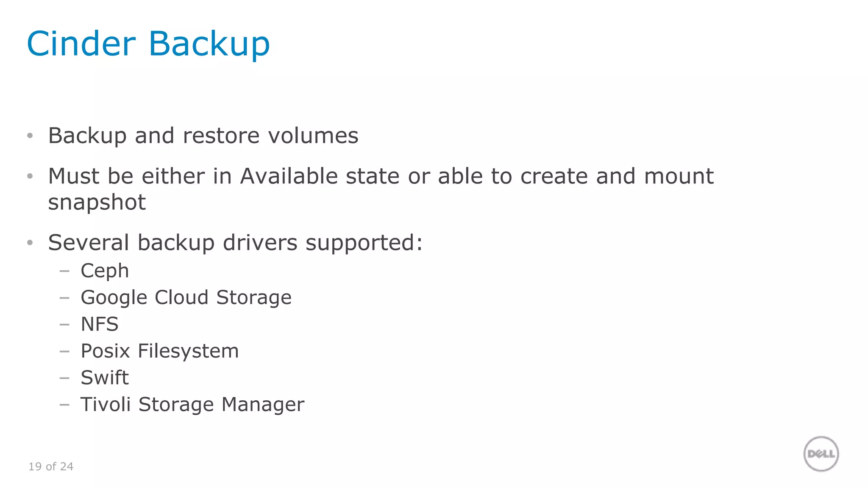Click the Ceph list item
Image resolution: width=868 pixels, height=488 pixels.
pos(105,271)
